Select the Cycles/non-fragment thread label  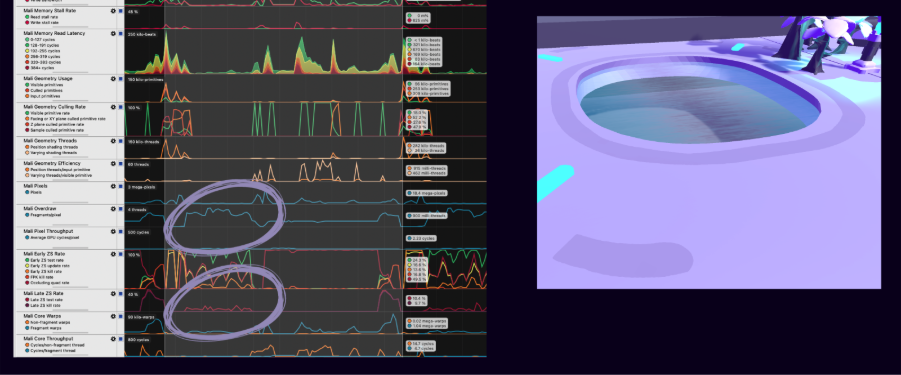tap(57, 345)
